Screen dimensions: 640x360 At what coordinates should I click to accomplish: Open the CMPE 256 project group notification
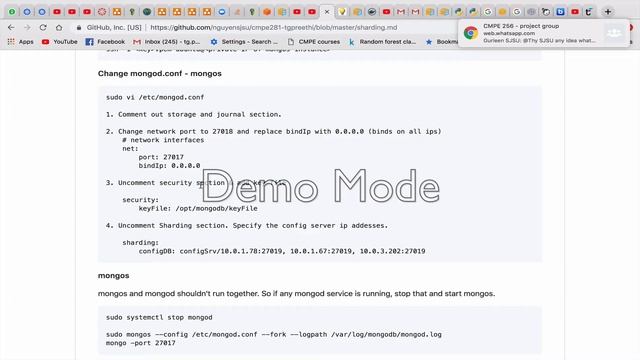544,33
